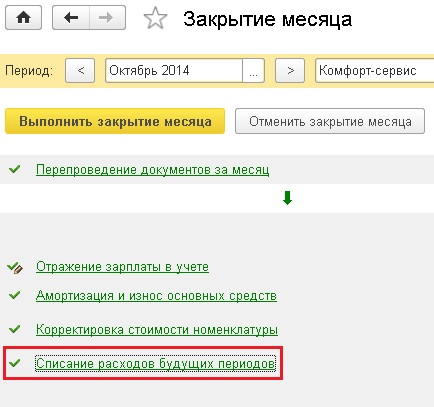
Task: Click green down arrow below document reposting
Action: pos(287,198)
